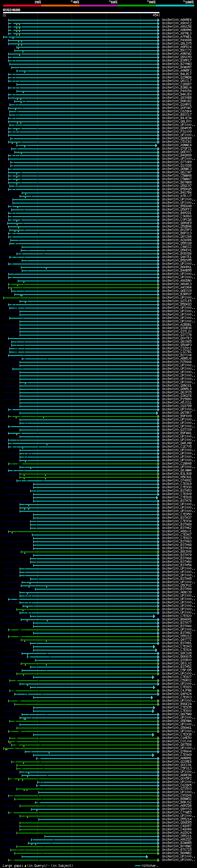Viewport: 197px width, 868px height.
Task: Open hit UniRef100_A7PWE1
Action: click(x=177, y=37)
